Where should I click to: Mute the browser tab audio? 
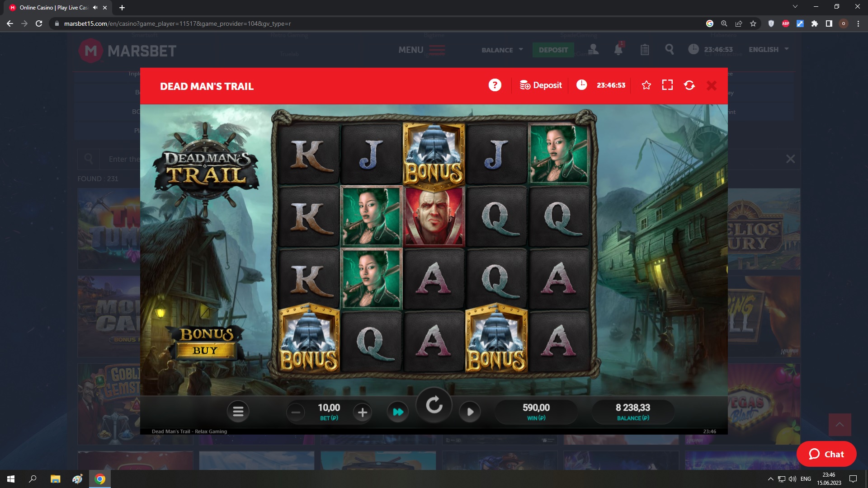[x=95, y=8]
